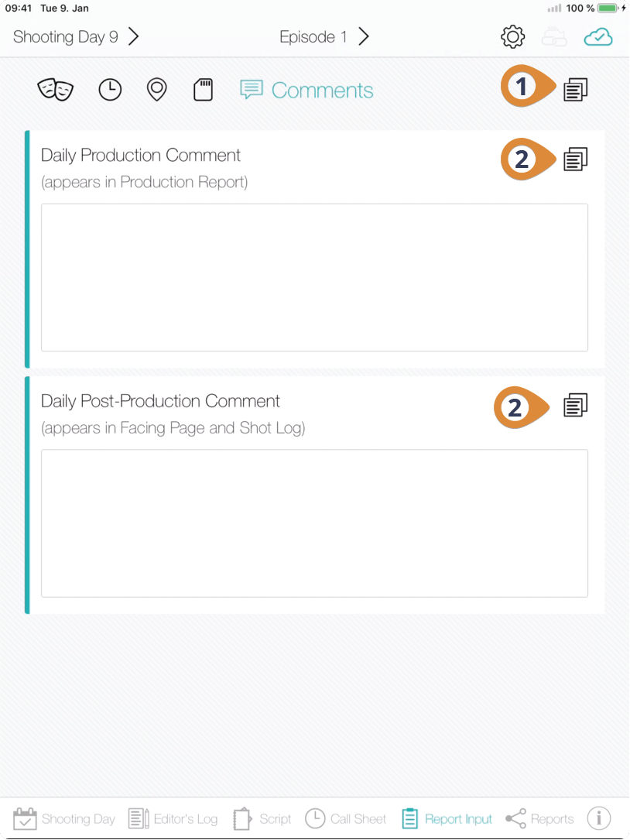
Task: Open the memory card section icon
Action: (x=203, y=90)
